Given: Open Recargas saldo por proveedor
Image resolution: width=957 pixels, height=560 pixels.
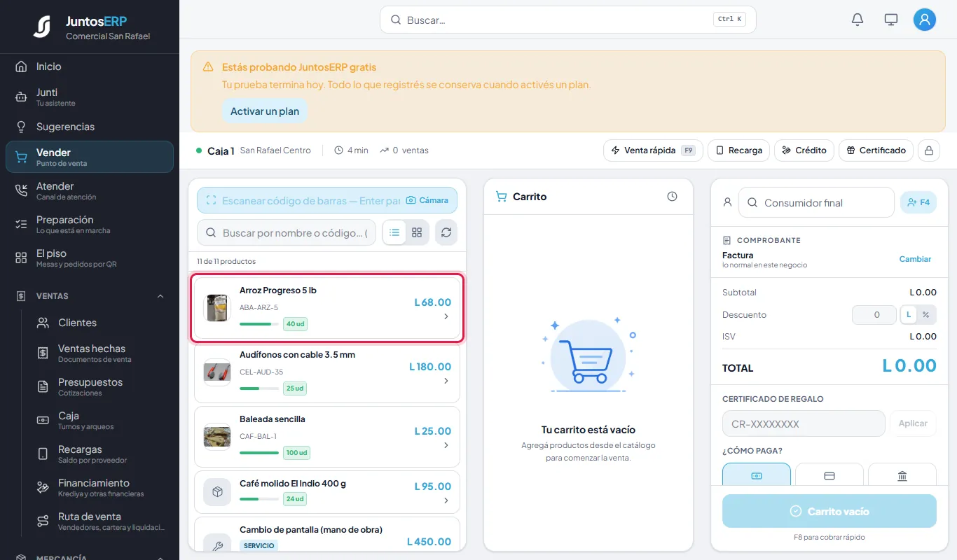Looking at the screenshot, I should (x=99, y=454).
